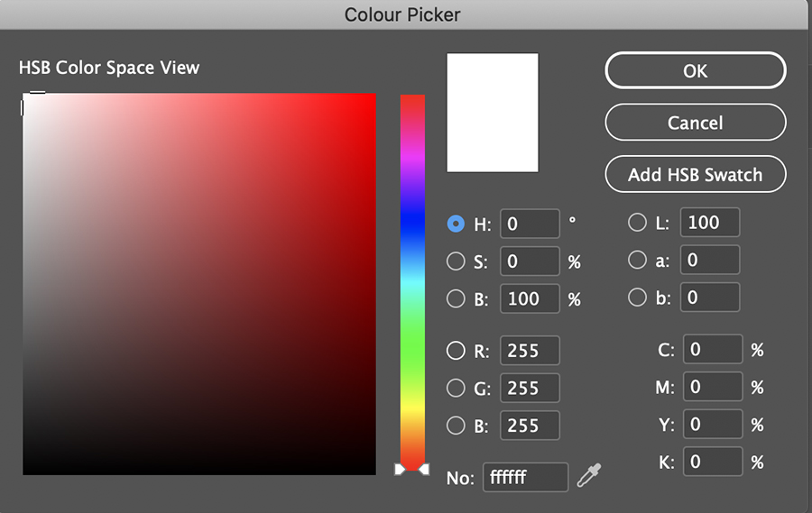This screenshot has width=812, height=513.
Task: Click the C cyan percentage field
Action: tap(712, 350)
